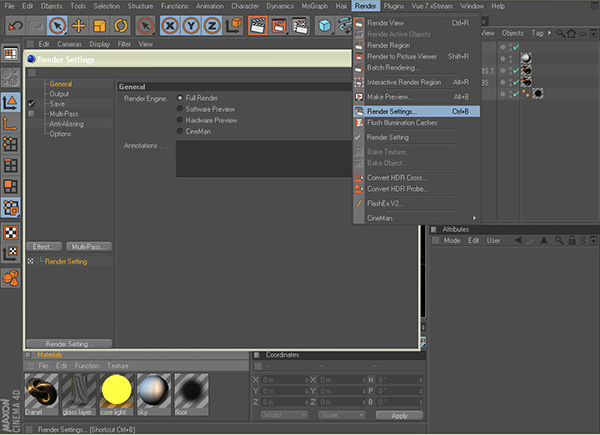Click Flush Illumination Caches entry
600x435 pixels.
[x=416, y=122]
